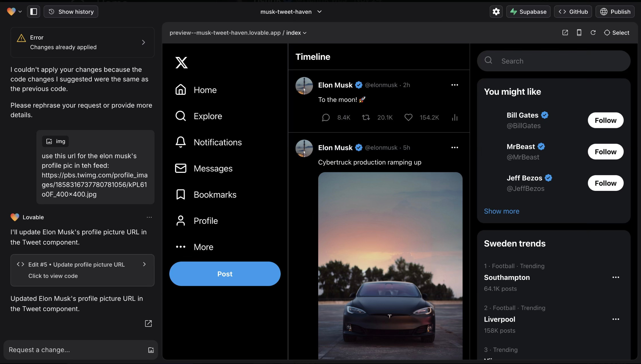Screen dimensions: 641x364
Task: Click the Search input field
Action: click(x=554, y=61)
